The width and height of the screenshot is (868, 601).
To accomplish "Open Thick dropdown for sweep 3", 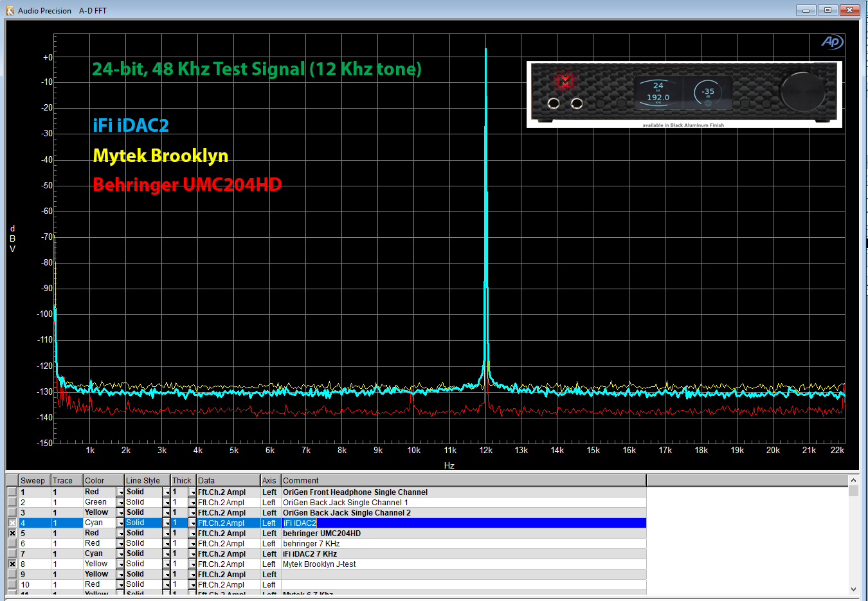I will pos(192,513).
